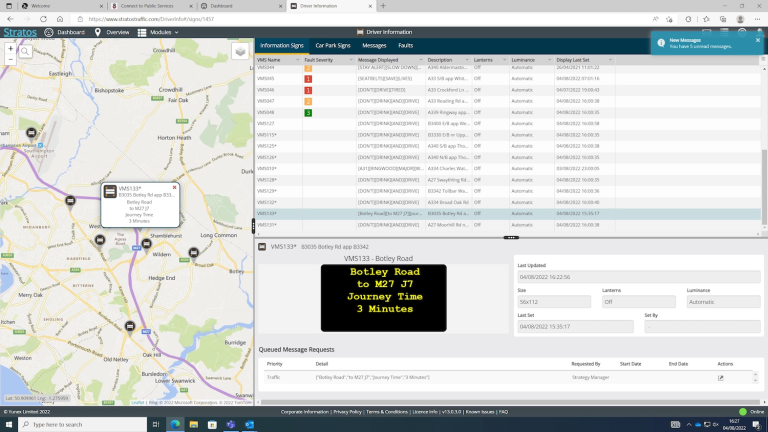Click the Last Set date field
This screenshot has width=768, height=432.
coord(576,327)
